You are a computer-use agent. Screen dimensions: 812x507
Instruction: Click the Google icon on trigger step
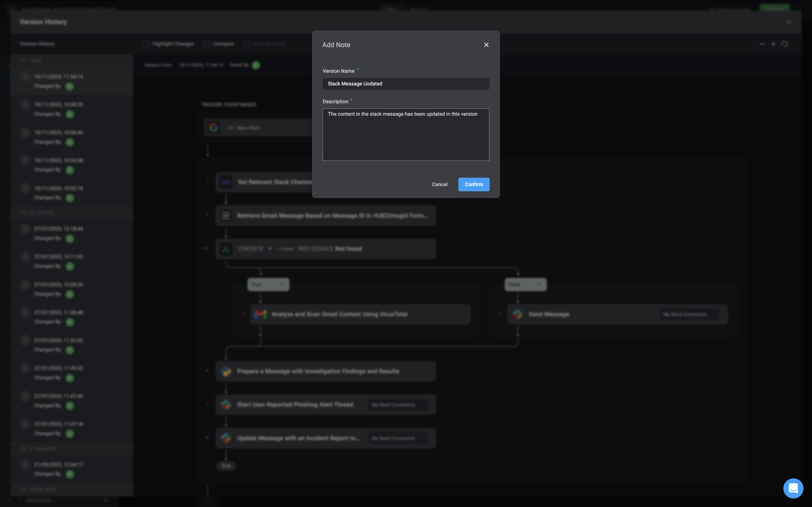(x=214, y=128)
